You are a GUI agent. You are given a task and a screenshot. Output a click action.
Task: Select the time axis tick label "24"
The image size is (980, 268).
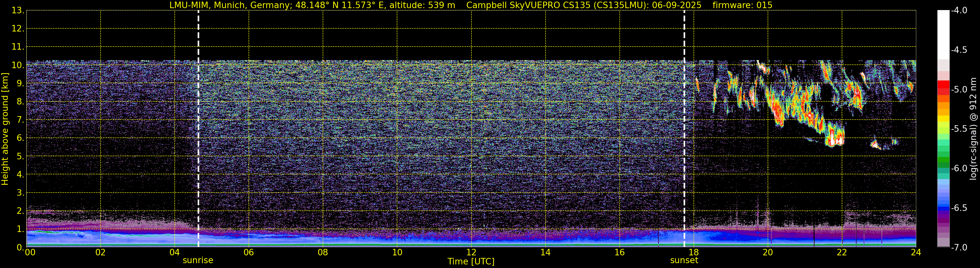pos(916,252)
